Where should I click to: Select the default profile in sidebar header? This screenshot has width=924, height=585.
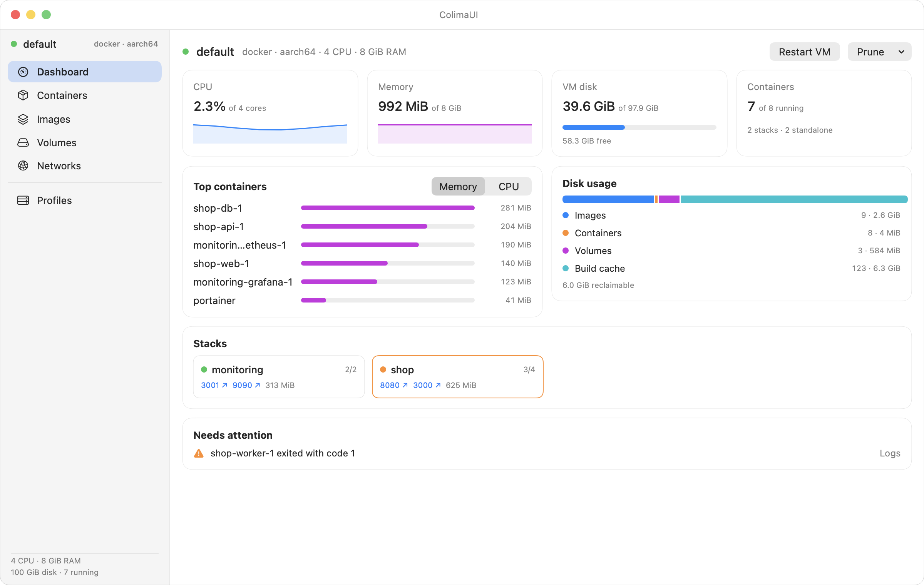click(85, 44)
